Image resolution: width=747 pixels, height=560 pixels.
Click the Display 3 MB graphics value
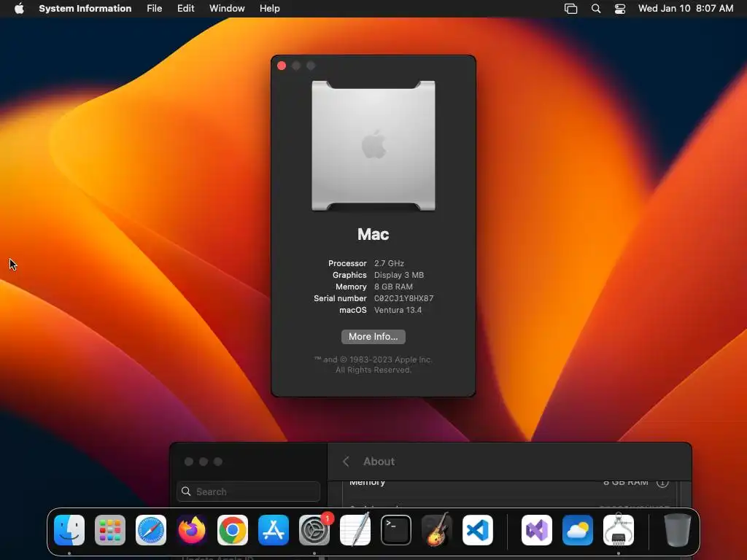399,275
